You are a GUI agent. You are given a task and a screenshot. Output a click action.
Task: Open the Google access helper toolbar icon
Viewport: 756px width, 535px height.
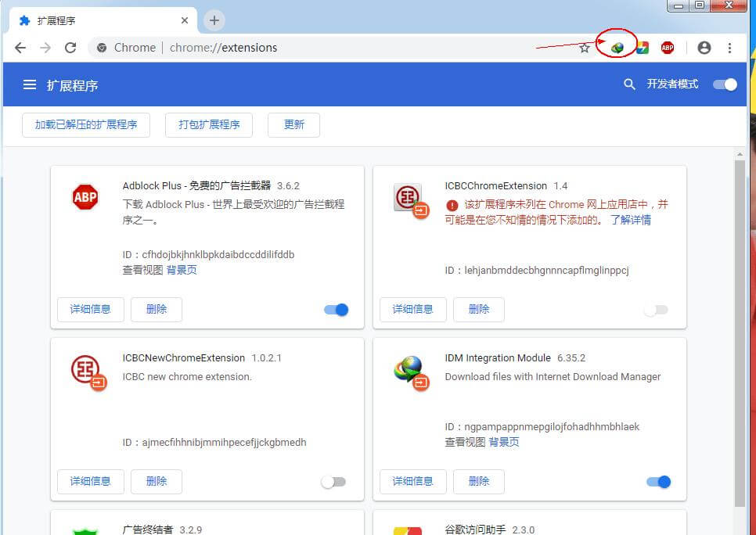(642, 48)
